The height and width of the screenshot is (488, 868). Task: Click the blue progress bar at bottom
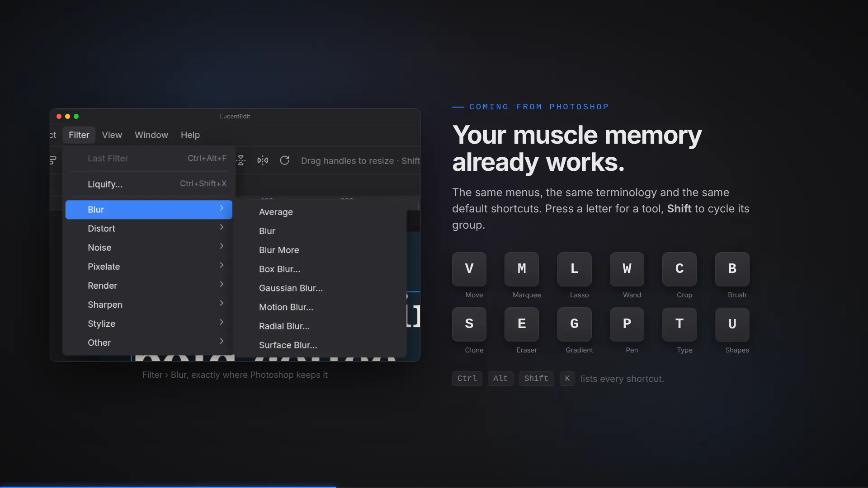[168, 487]
